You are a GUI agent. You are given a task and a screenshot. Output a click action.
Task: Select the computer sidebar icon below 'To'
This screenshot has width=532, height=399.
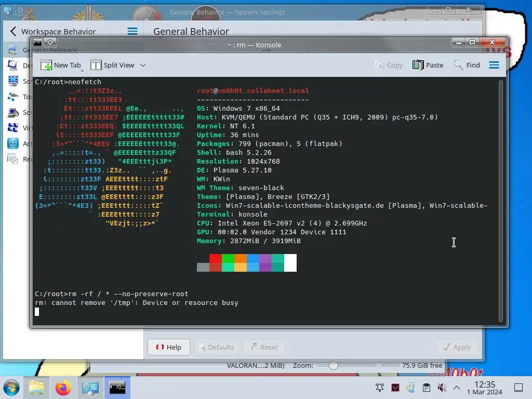[13, 112]
